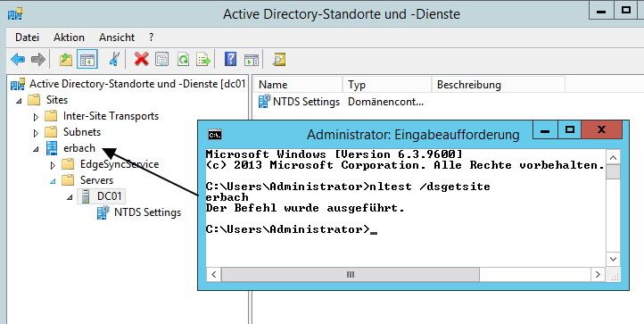This screenshot has height=324, width=644.
Task: Click the command prompt vertical scrollbar thumb
Action: 613,172
